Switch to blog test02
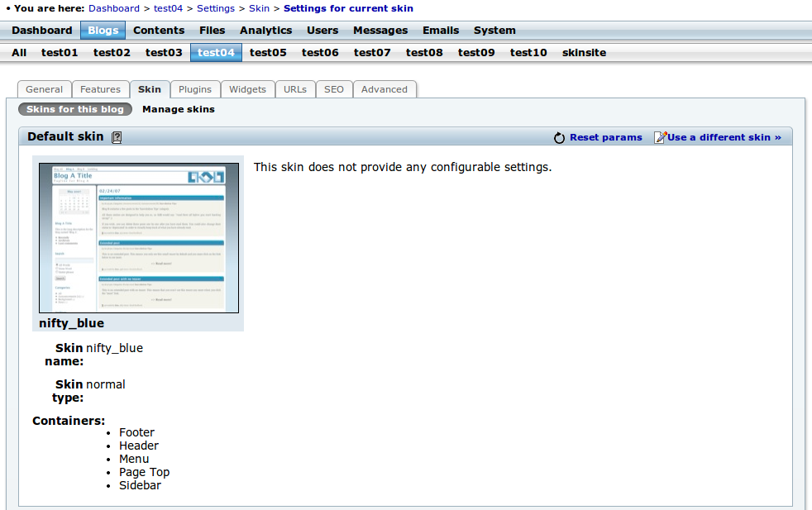This screenshot has width=812, height=510. pyautogui.click(x=112, y=53)
